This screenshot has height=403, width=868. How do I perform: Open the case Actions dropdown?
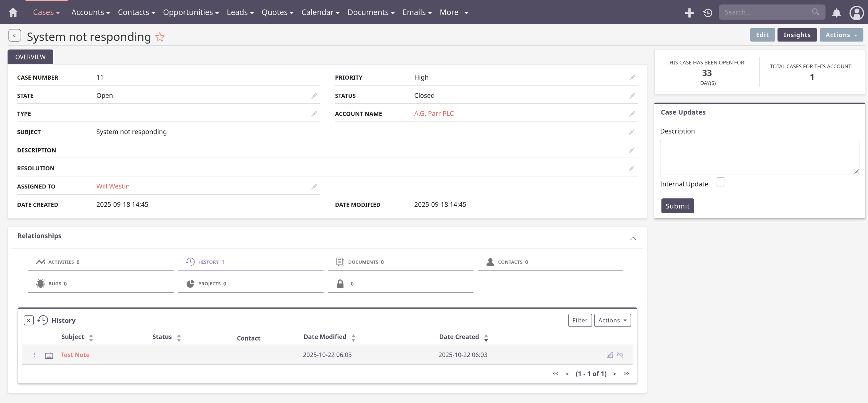841,35
